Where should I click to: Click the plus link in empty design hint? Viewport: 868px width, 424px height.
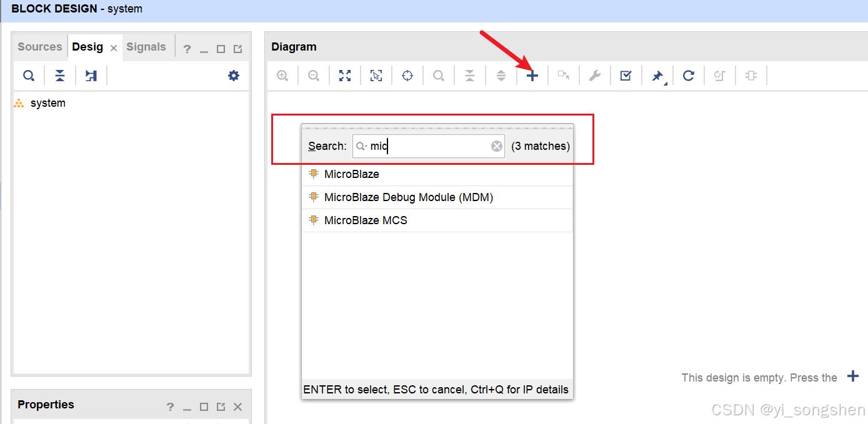click(x=852, y=376)
